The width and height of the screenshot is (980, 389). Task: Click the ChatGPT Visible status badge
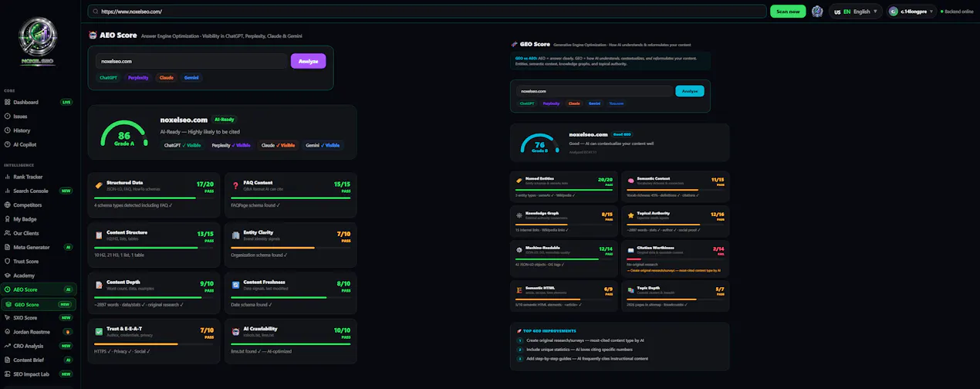click(x=184, y=144)
